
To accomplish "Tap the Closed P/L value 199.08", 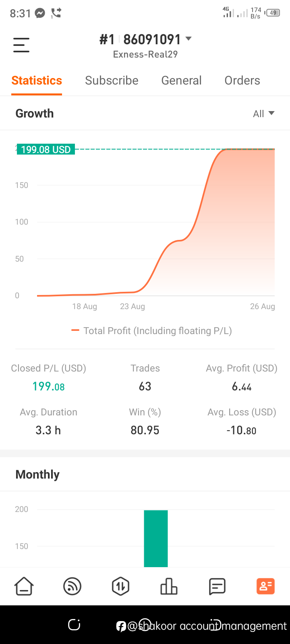I will 48,387.
